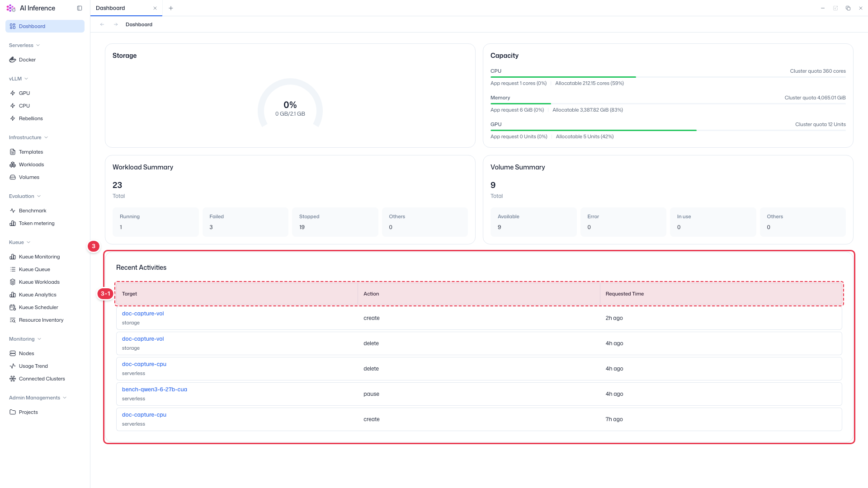Screen dimensions: 868x488
Task: Collapse the Kueue section
Action: (20, 242)
